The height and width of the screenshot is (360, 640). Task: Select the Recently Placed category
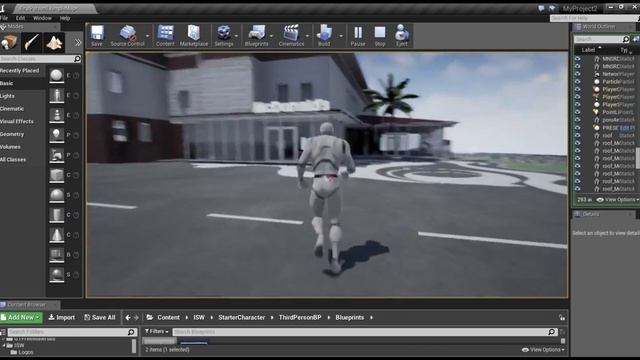(19, 71)
